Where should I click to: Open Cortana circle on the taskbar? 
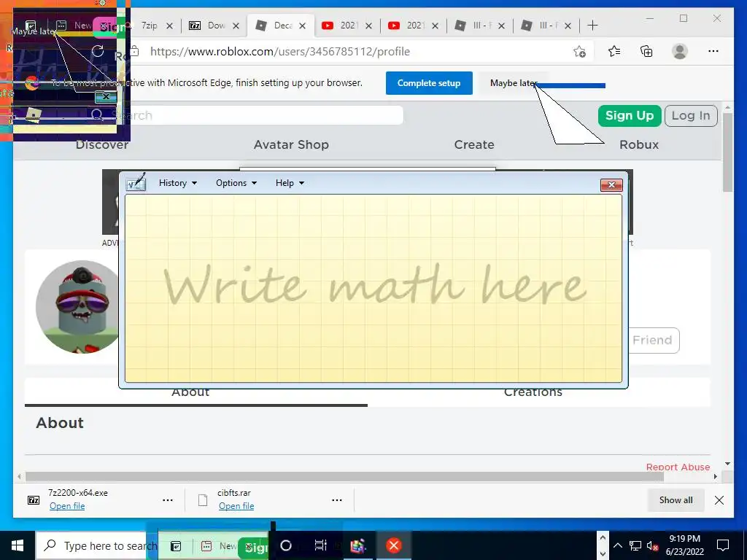(286, 545)
